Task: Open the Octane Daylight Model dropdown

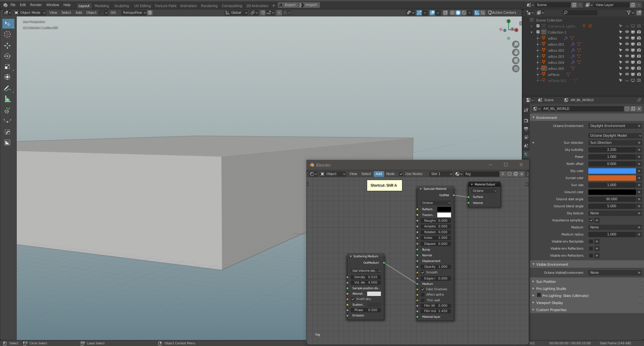Action: [x=615, y=136]
